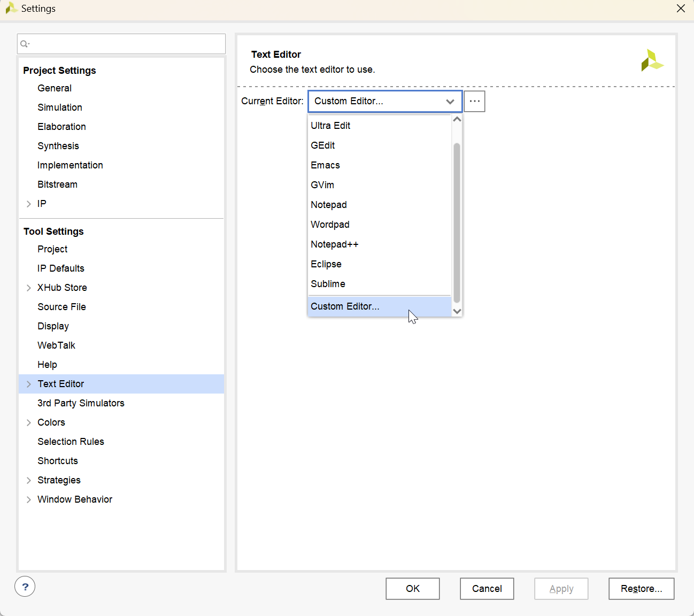Select the Colors settings item
Image resolution: width=694 pixels, height=616 pixels.
[x=51, y=422]
